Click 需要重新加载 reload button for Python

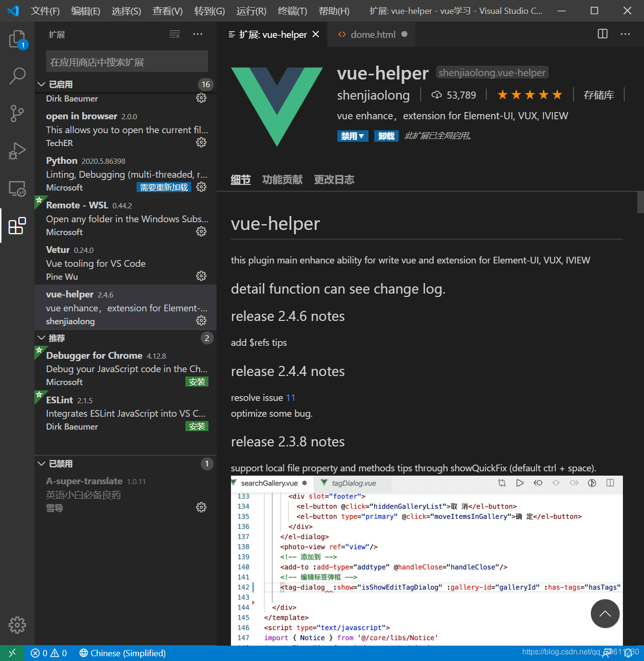pyautogui.click(x=164, y=187)
